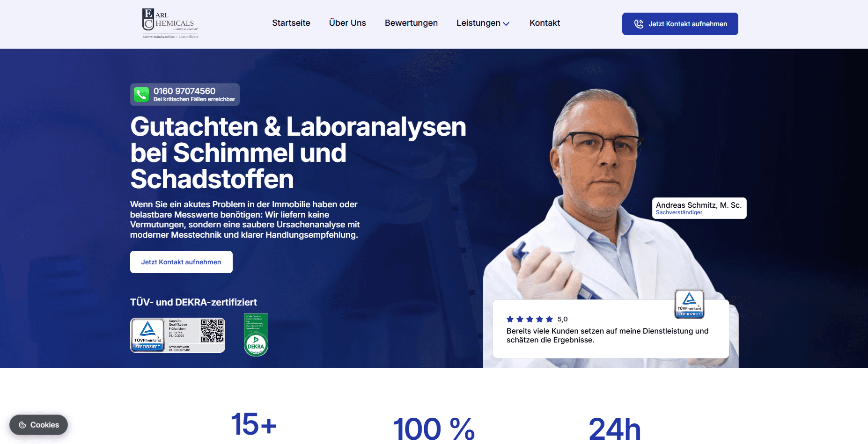
Task: Click the phone icon in header contact button
Action: 639,24
